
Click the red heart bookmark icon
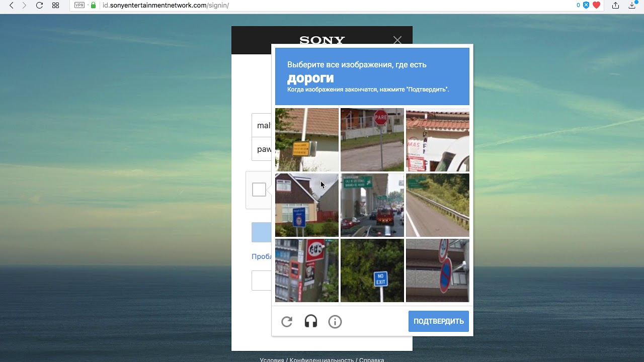597,6
